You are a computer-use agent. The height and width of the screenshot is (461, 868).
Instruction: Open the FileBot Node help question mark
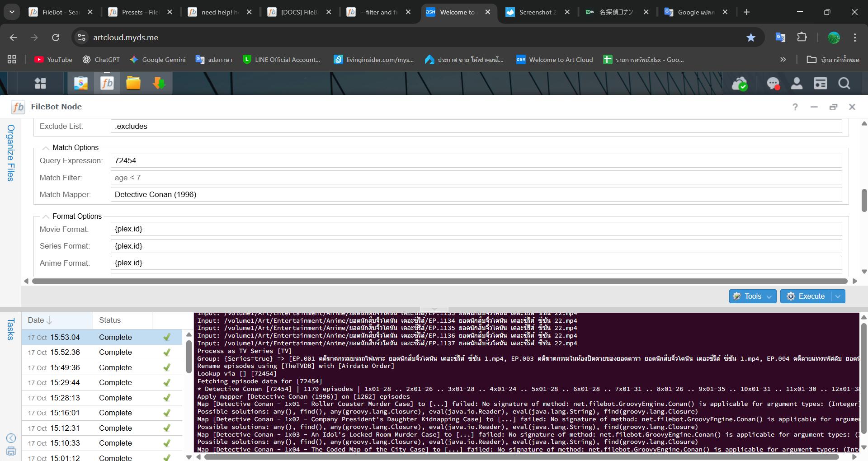pos(795,107)
